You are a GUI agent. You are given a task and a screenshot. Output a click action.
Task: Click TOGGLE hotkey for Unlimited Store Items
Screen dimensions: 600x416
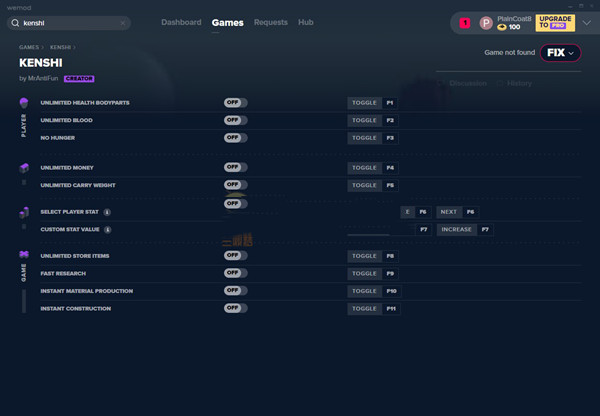click(373, 256)
